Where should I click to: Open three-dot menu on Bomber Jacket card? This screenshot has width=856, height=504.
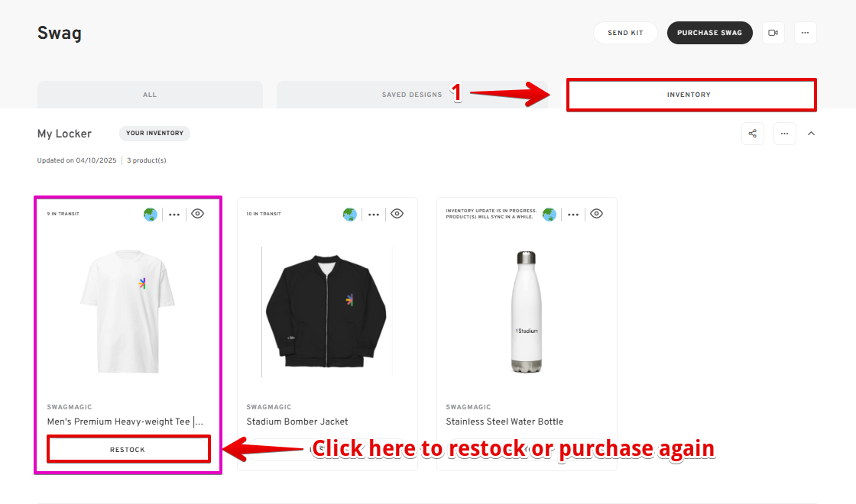[x=374, y=215]
